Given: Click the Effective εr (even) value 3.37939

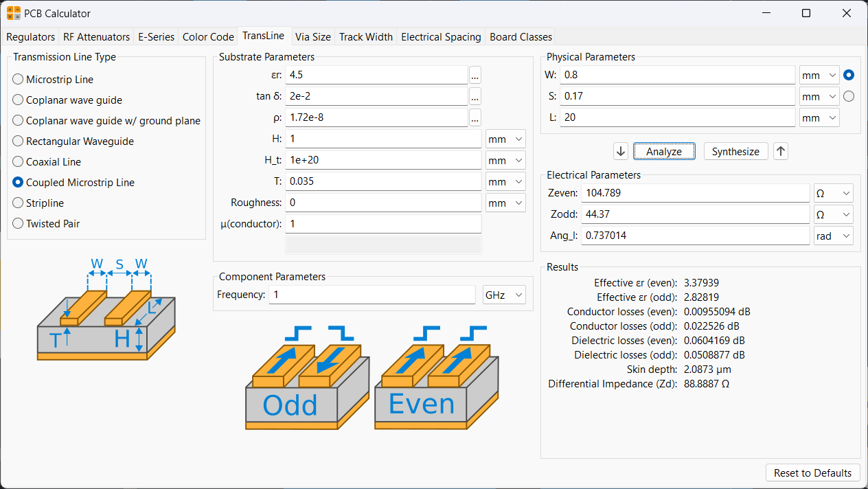Looking at the screenshot, I should tap(702, 283).
